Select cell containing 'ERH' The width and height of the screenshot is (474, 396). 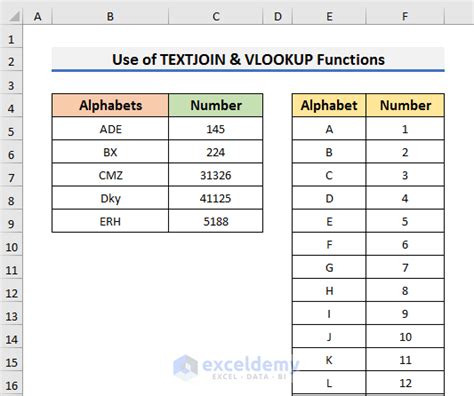tap(110, 221)
